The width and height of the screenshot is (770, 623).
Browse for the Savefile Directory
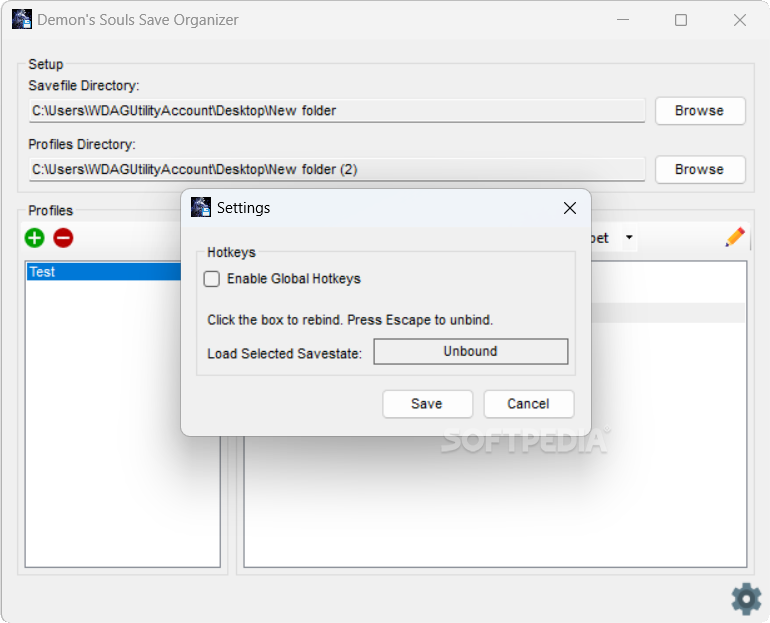(700, 111)
